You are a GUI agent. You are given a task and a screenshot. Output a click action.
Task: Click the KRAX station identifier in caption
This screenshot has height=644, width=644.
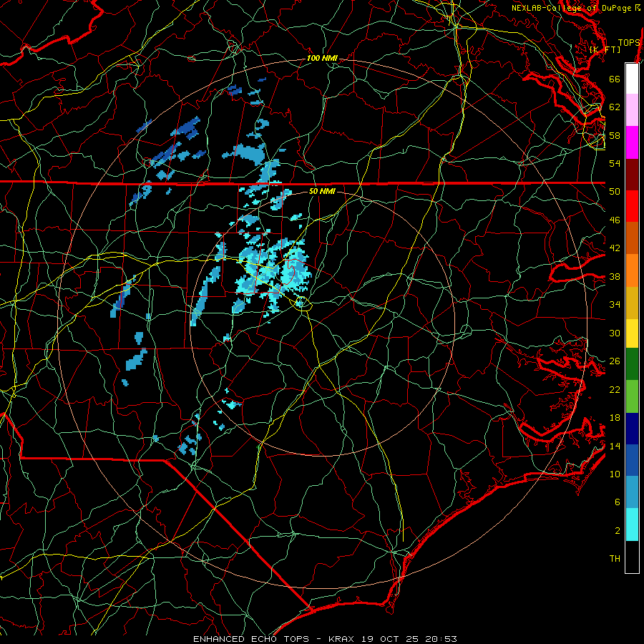pos(343,639)
